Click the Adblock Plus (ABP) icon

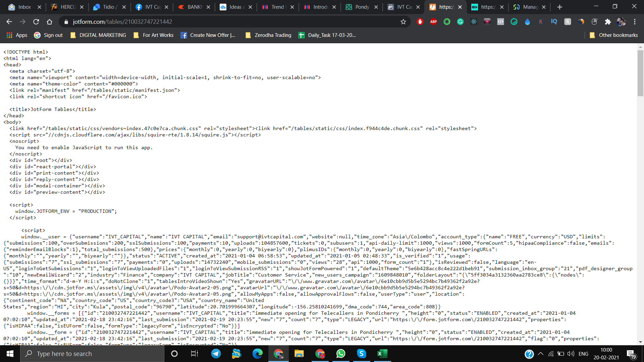tap(433, 21)
